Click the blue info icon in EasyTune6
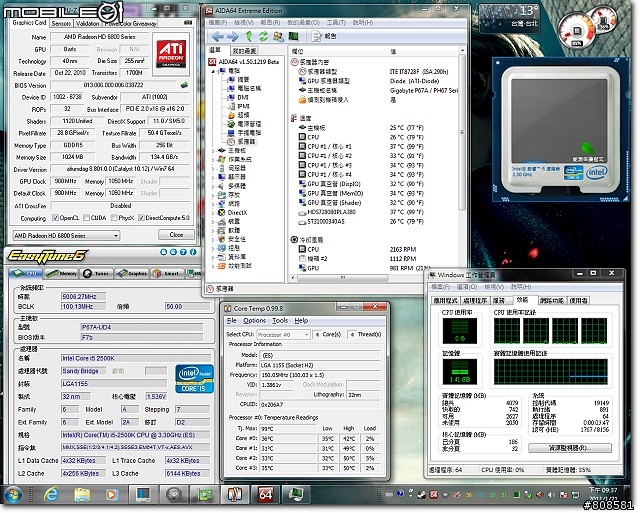The image size is (640, 513). (193, 252)
